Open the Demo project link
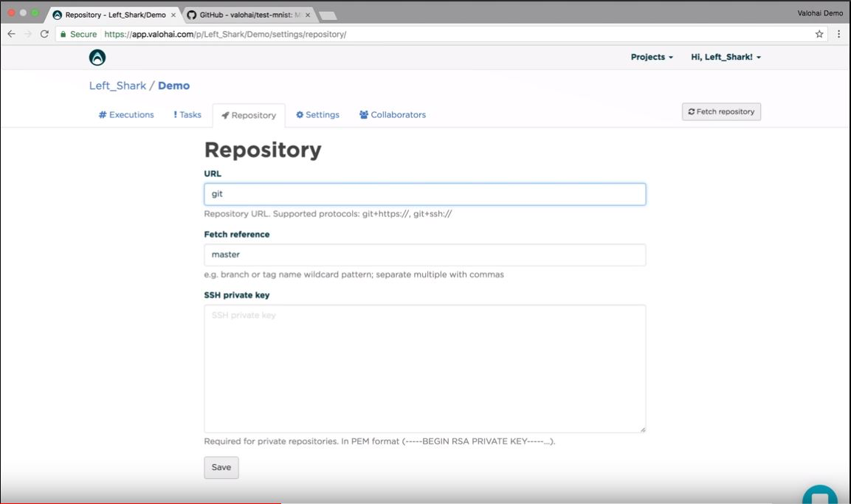851x504 pixels. point(173,86)
